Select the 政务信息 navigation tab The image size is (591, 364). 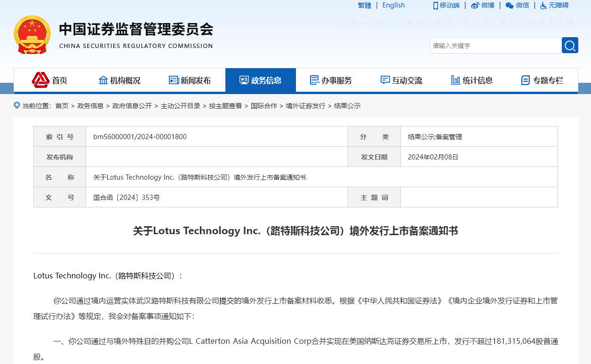[x=261, y=80]
